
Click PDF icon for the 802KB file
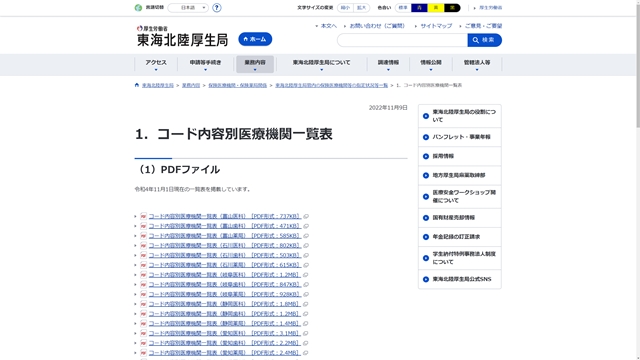143,246
